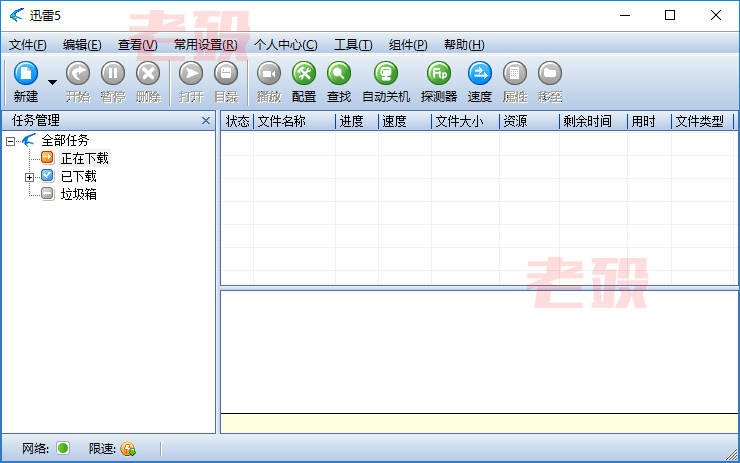Open the 文件(F) menu

27,45
